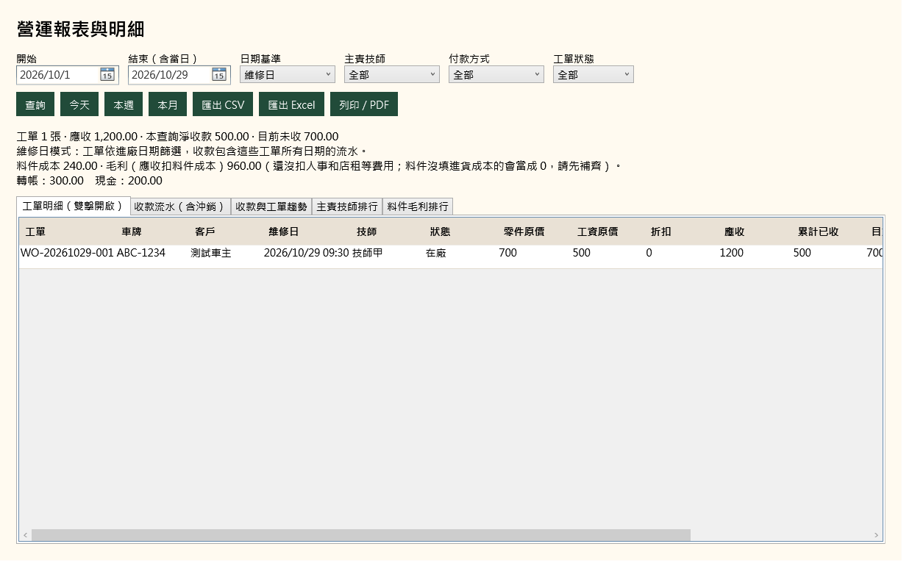
Task: Click horizontal scrollbar right arrow
Action: 876,535
